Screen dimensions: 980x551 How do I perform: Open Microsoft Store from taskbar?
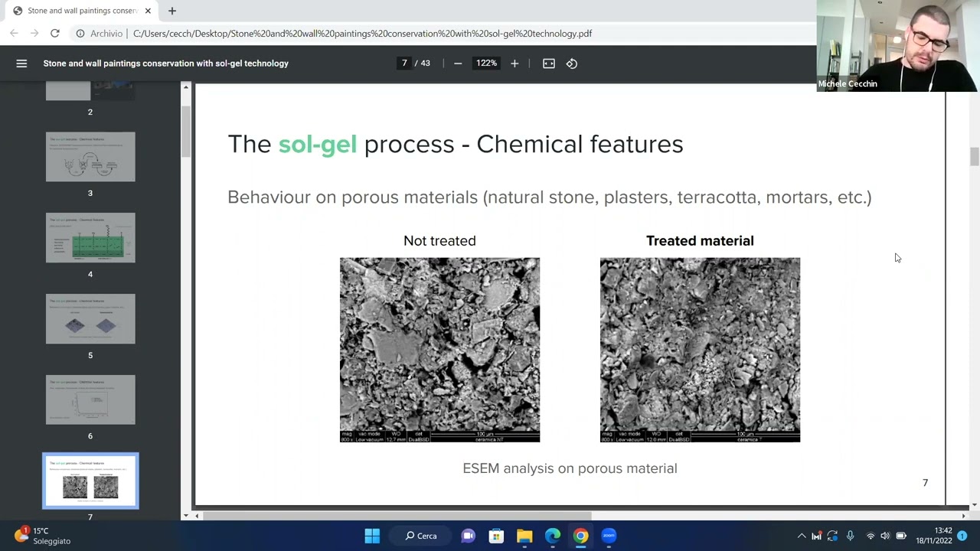click(x=496, y=536)
